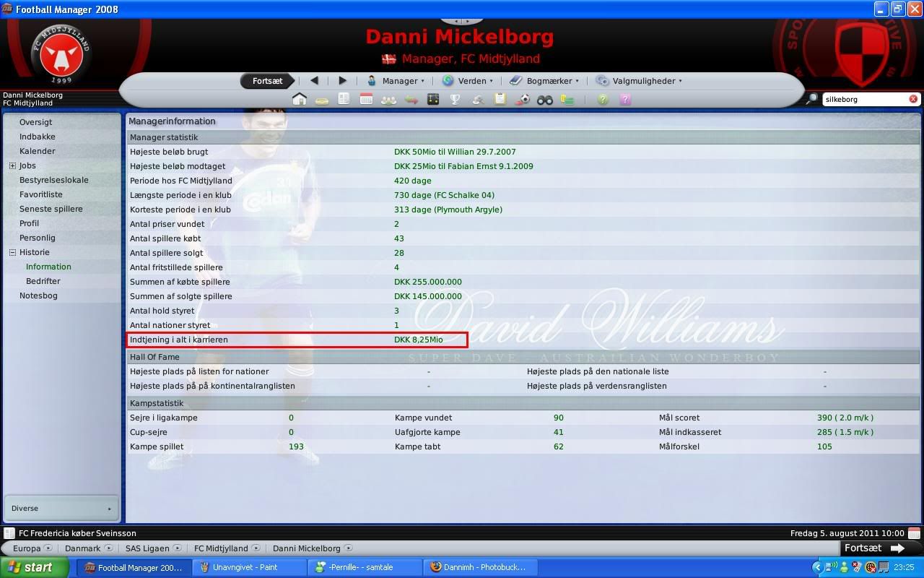This screenshot has height=578, width=924.
Task: Switch to Dannimh Photobucket Firefox window
Action: tap(479, 567)
